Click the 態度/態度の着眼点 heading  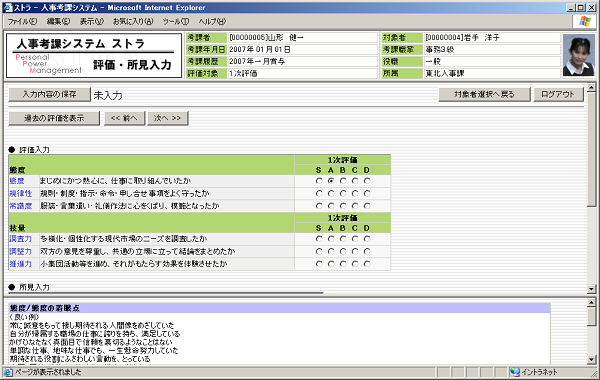pos(45,308)
